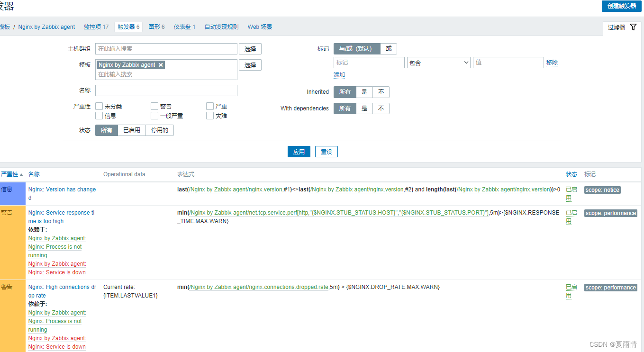Click nginx.connections.dropped.rate item link in expression
Viewport: 644px width, 352px height.
point(259,287)
